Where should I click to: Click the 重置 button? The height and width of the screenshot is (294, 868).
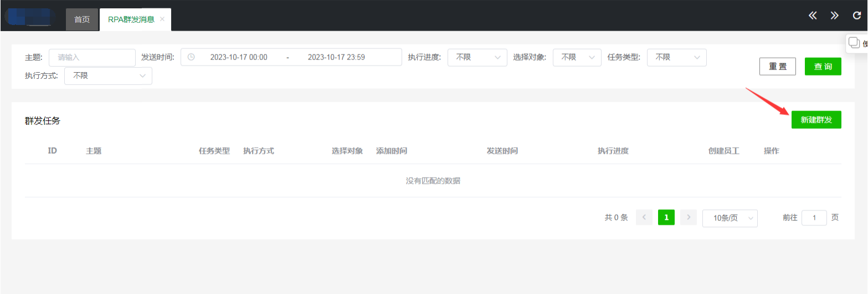pos(777,67)
